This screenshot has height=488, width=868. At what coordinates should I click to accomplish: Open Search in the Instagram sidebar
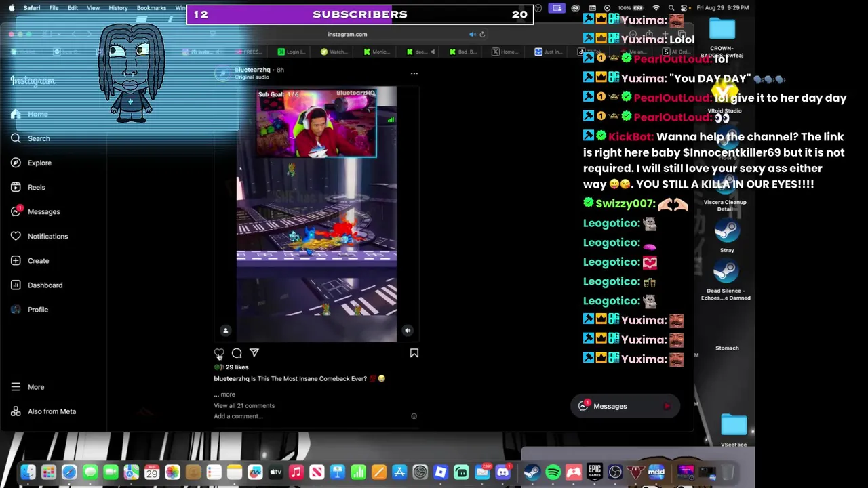[31, 138]
